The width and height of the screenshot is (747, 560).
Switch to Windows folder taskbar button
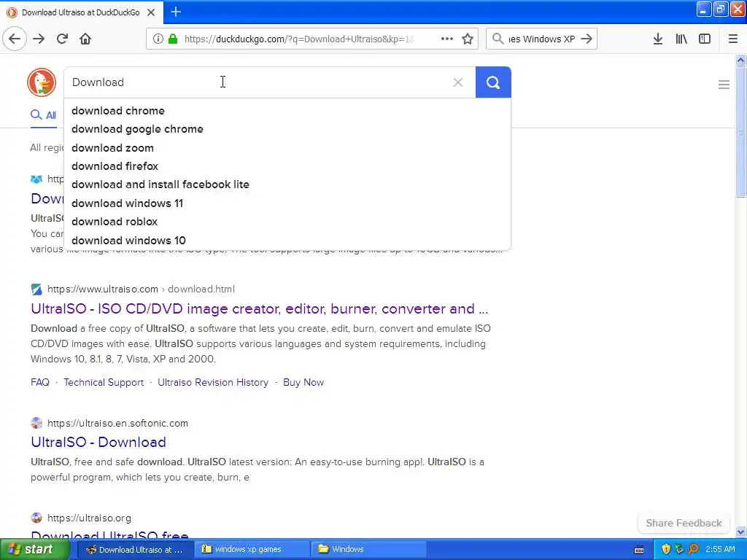[x=368, y=549]
